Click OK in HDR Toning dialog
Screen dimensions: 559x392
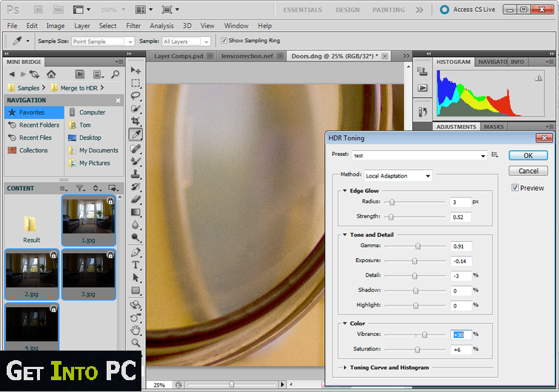(528, 155)
